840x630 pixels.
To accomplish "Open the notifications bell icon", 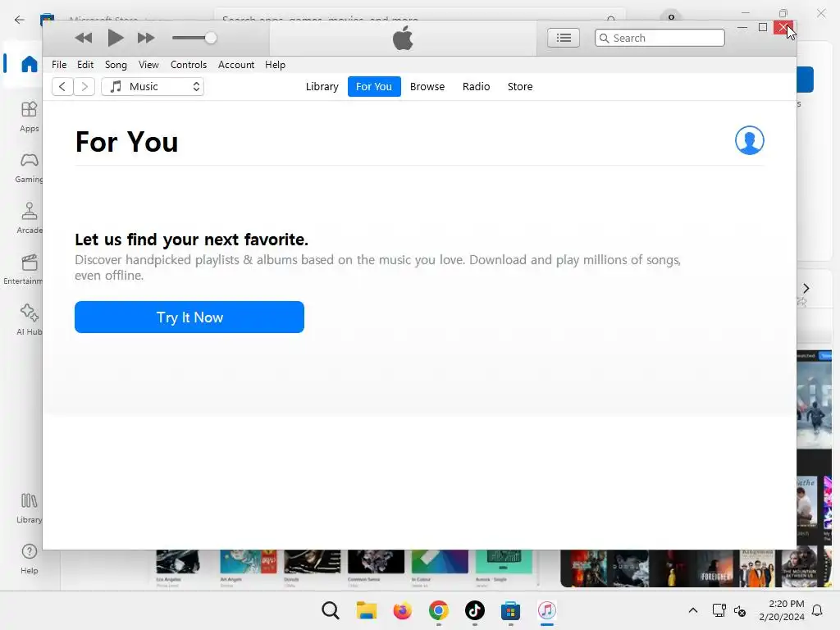I will click(818, 610).
